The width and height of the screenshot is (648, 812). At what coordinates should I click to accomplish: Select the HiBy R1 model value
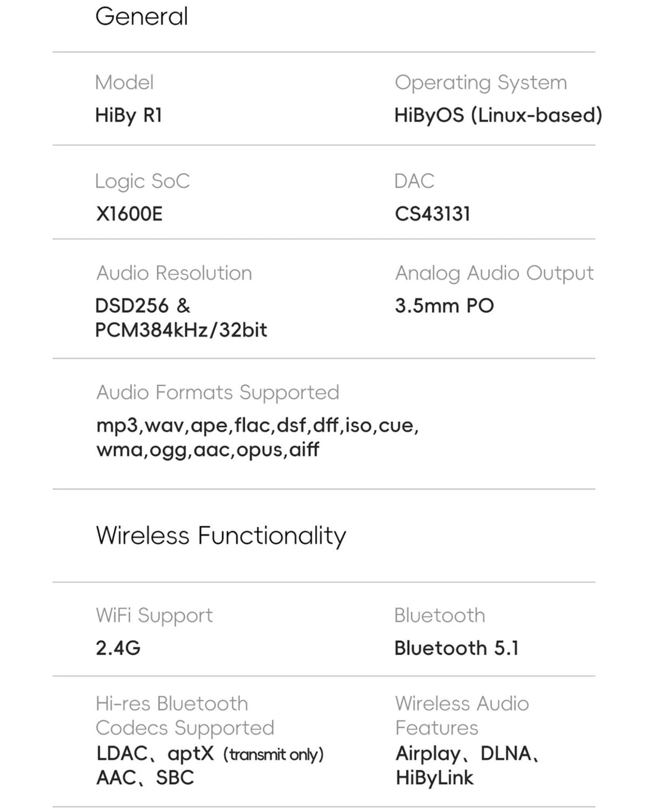[128, 115]
